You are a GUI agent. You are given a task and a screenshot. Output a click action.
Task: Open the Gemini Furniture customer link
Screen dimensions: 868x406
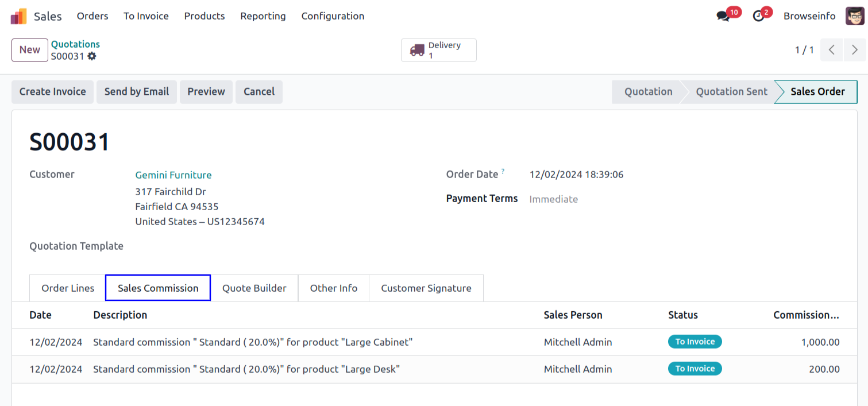[173, 175]
